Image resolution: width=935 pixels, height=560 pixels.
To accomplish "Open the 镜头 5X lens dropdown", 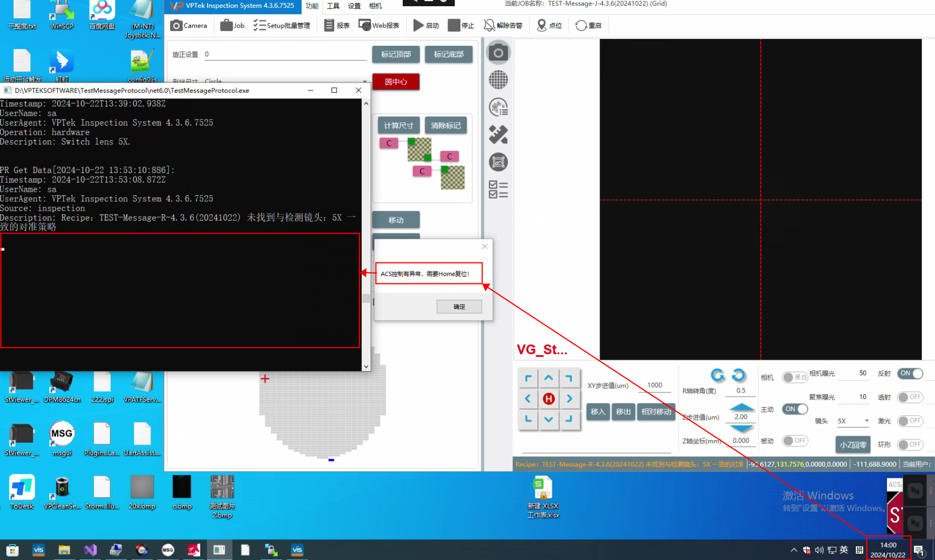I will pyautogui.click(x=854, y=421).
